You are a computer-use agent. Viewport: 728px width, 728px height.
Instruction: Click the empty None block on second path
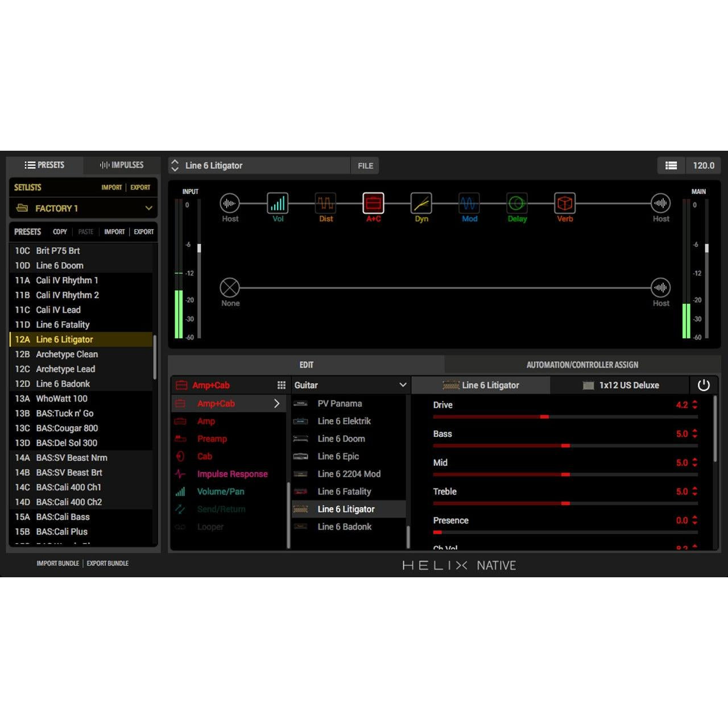click(x=230, y=288)
